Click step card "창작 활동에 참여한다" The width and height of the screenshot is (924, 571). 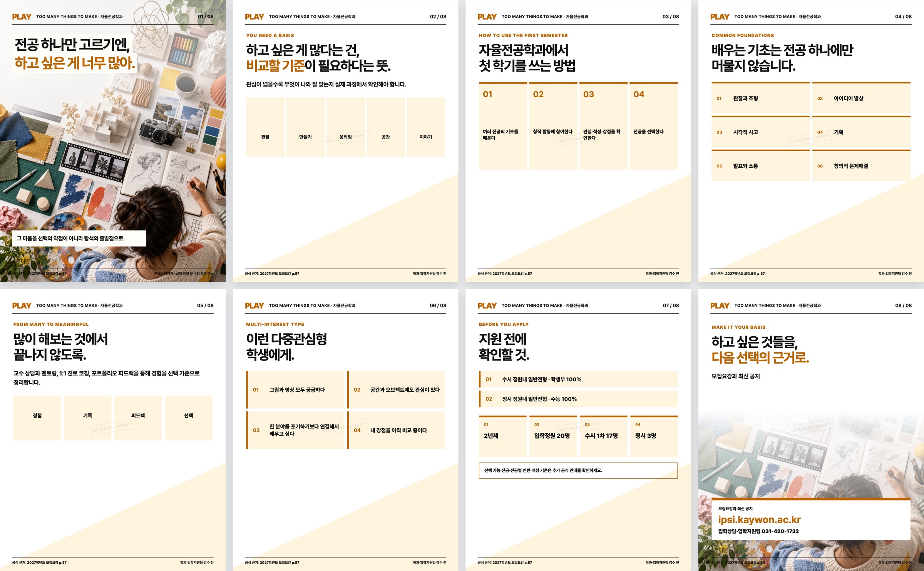(553, 126)
